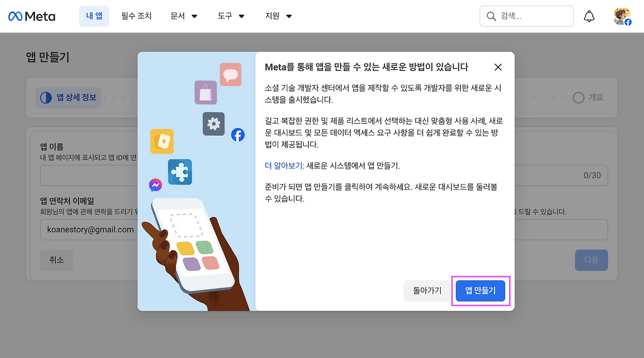This screenshot has height=358, width=644.
Task: Close the dialog with the X icon
Action: pyautogui.click(x=498, y=67)
